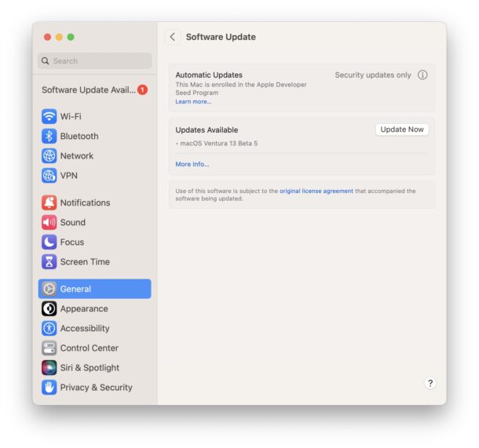479x448 pixels.
Task: Open Privacy & Security hand icon
Action: coord(49,388)
